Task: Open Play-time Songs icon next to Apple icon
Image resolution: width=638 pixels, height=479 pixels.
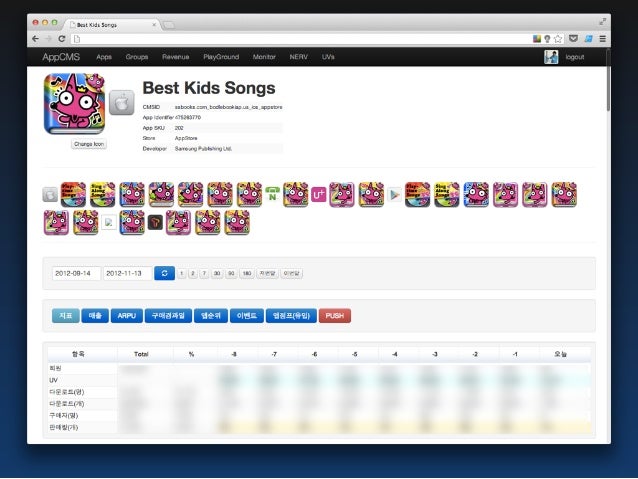Action: (73, 195)
